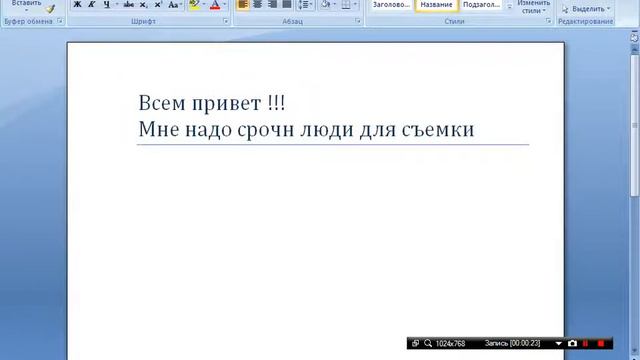Screen dimensions: 640x360
Task: Click the ruler toggle icon above scrollbar
Action: pyautogui.click(x=634, y=38)
